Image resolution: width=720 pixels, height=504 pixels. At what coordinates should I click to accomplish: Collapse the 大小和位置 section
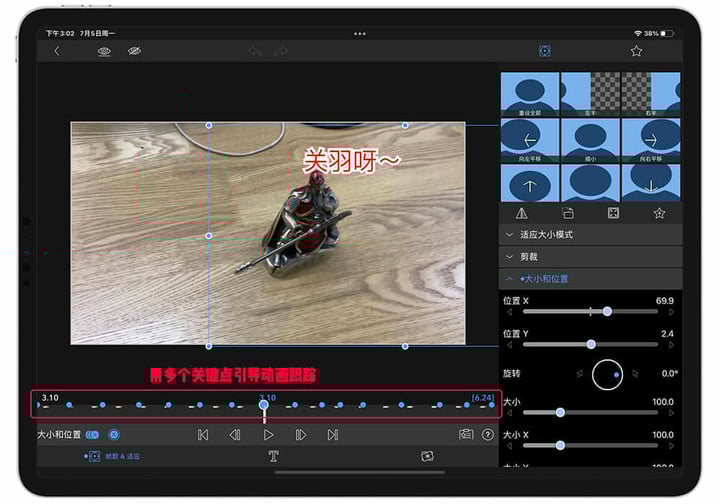[x=591, y=279]
